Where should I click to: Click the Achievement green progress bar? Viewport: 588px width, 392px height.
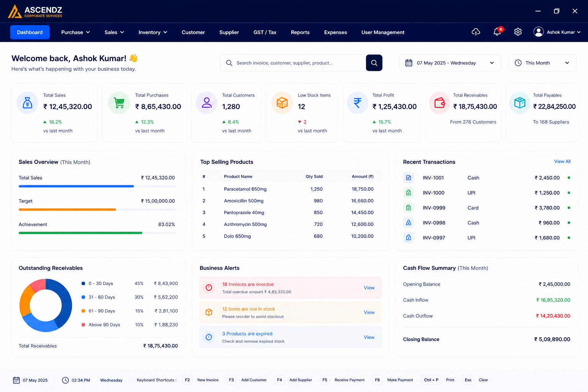tap(80, 233)
